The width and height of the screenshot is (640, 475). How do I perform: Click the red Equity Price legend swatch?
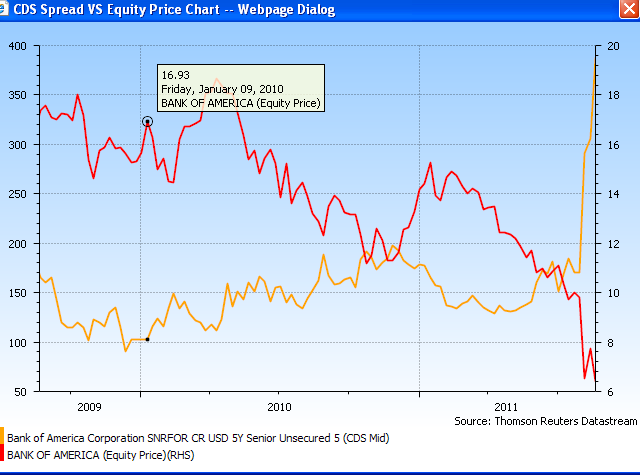coord(3,453)
